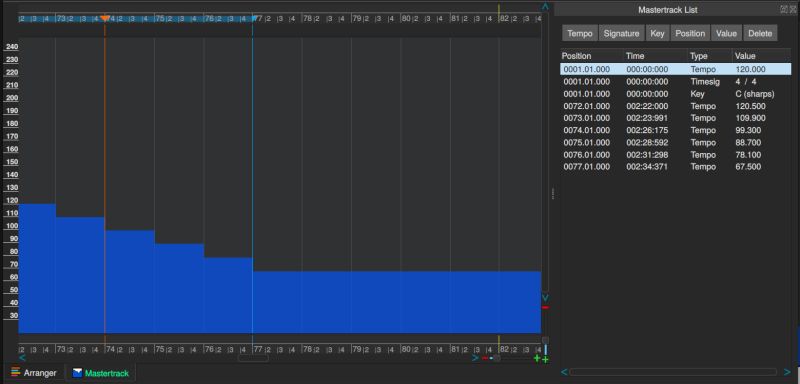800x384 pixels.
Task: Select the Tempo 120.000 row
Action: 676,69
